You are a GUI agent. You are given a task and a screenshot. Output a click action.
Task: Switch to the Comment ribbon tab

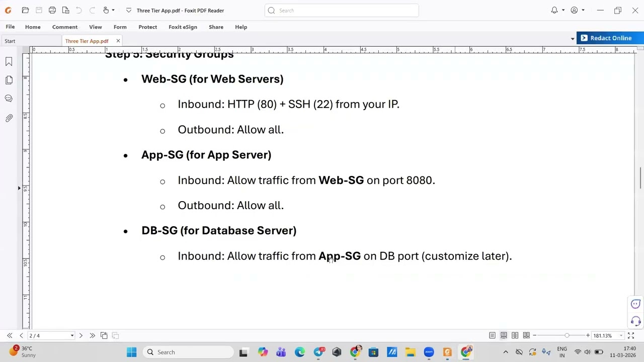point(65,27)
